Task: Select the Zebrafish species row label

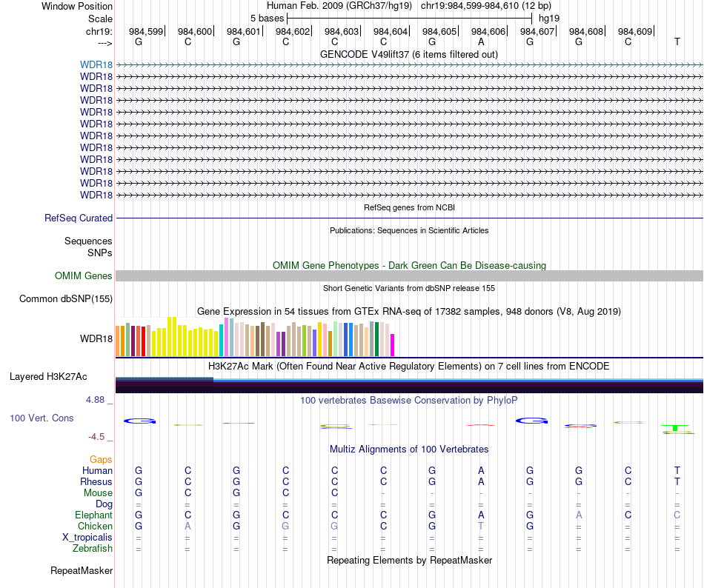Action: [93, 548]
